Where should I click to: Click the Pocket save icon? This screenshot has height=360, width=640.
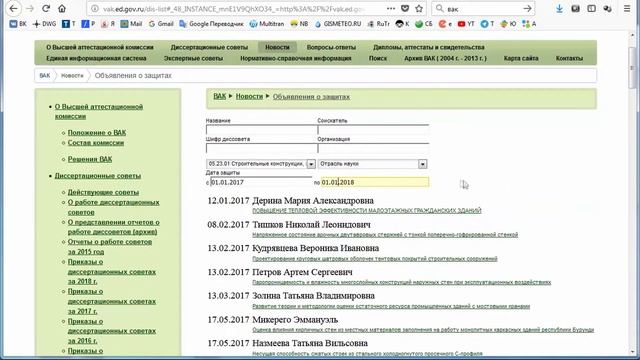pyautogui.click(x=405, y=9)
